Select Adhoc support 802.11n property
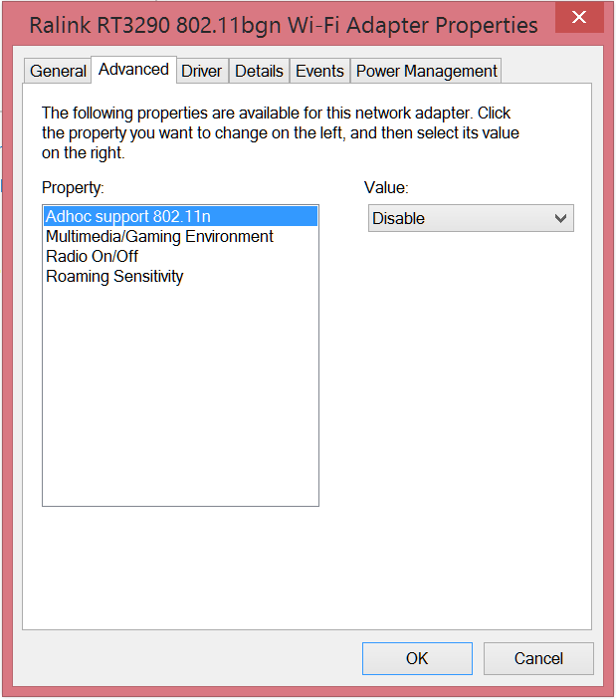 [181, 216]
